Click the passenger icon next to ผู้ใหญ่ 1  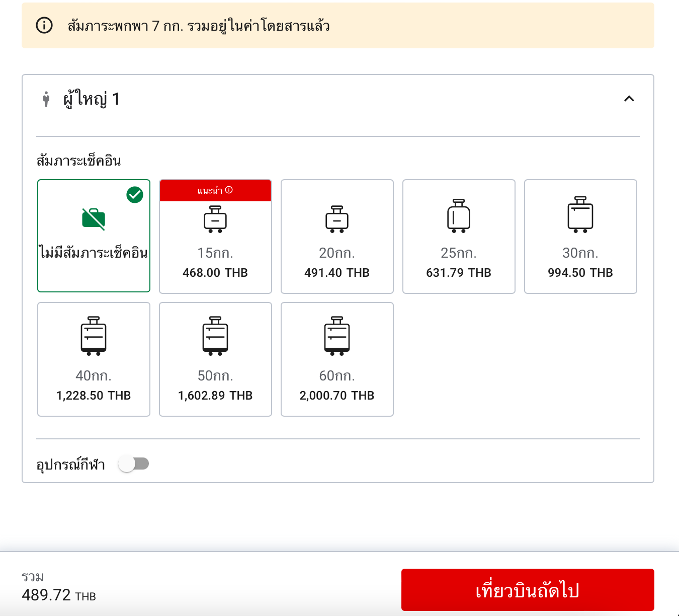[47, 99]
